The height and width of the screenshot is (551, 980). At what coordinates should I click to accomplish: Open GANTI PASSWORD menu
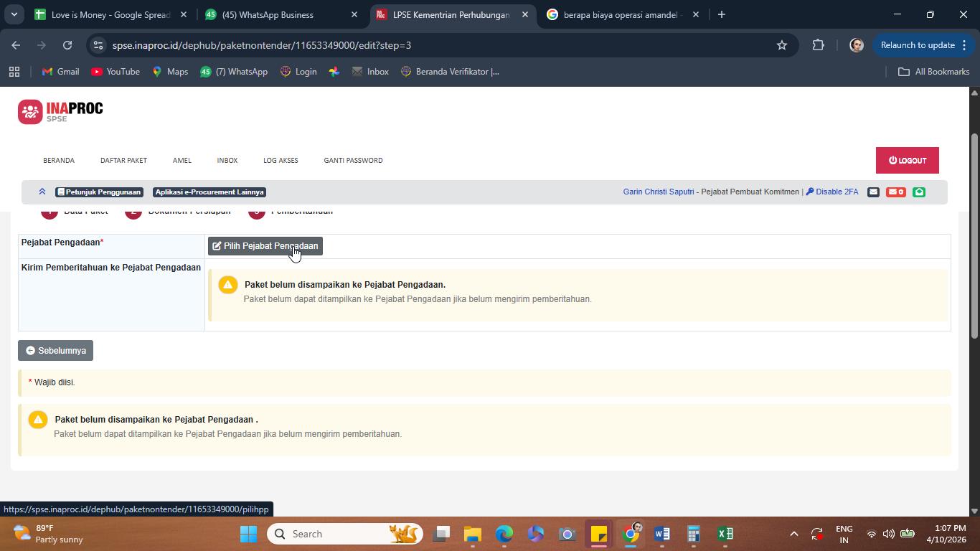[353, 160]
